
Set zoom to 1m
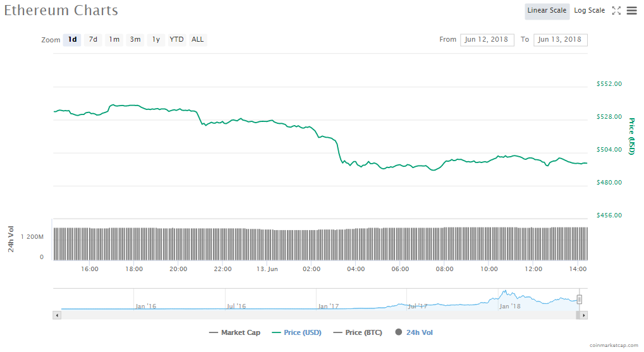pyautogui.click(x=114, y=40)
